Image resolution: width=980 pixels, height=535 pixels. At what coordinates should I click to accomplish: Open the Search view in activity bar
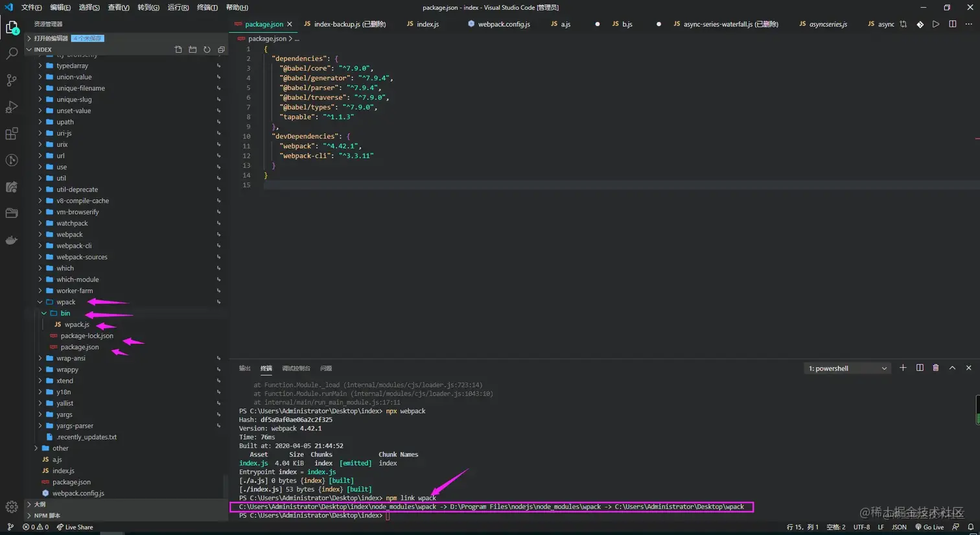pos(12,54)
